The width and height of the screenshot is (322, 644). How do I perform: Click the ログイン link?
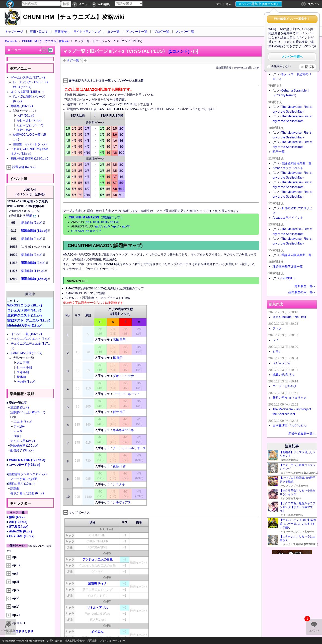[x=313, y=4]
